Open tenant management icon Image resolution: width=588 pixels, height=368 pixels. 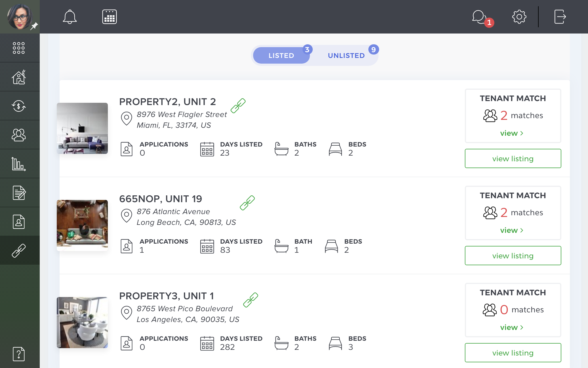pos(18,134)
